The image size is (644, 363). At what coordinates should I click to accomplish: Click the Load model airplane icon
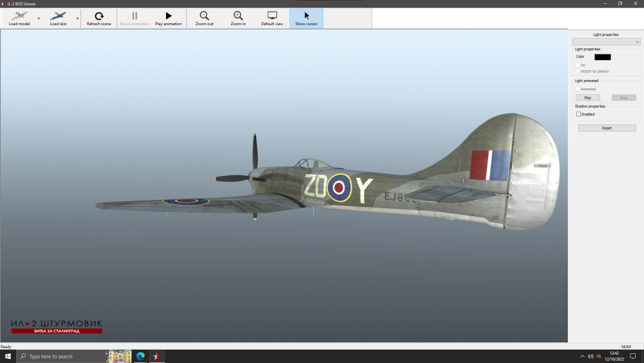pos(19,16)
